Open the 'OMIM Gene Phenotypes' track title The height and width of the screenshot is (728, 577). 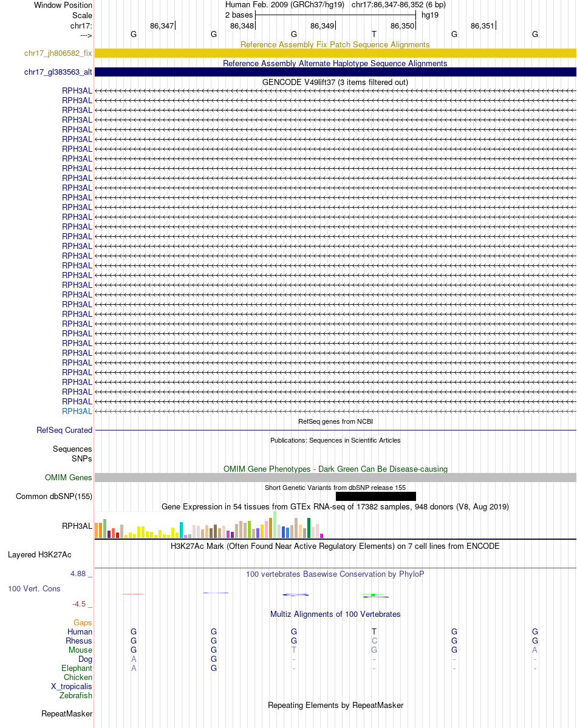click(335, 469)
